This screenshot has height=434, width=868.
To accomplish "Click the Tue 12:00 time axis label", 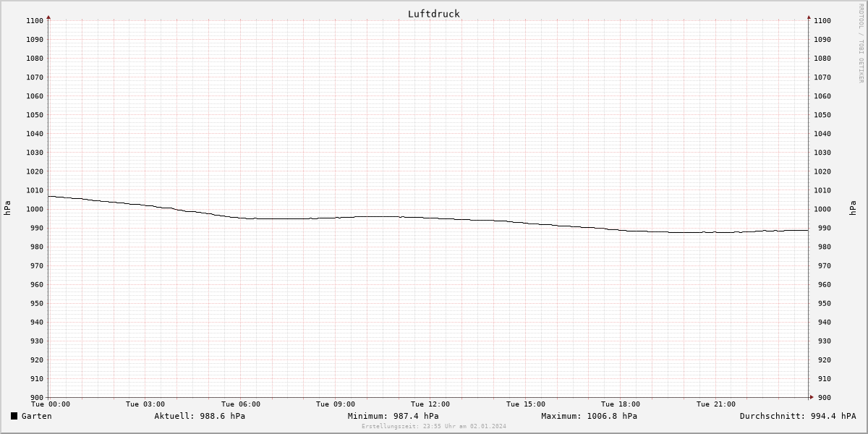I will 430,404.
